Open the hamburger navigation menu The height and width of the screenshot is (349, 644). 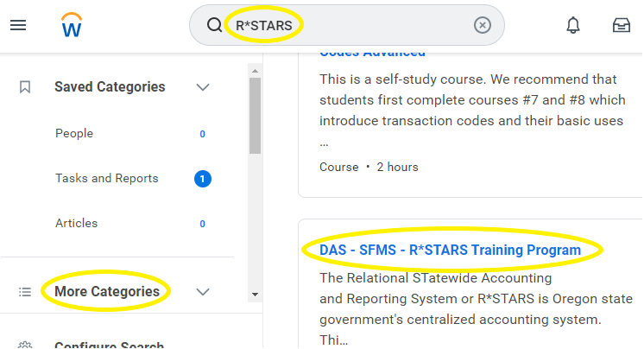tap(18, 25)
